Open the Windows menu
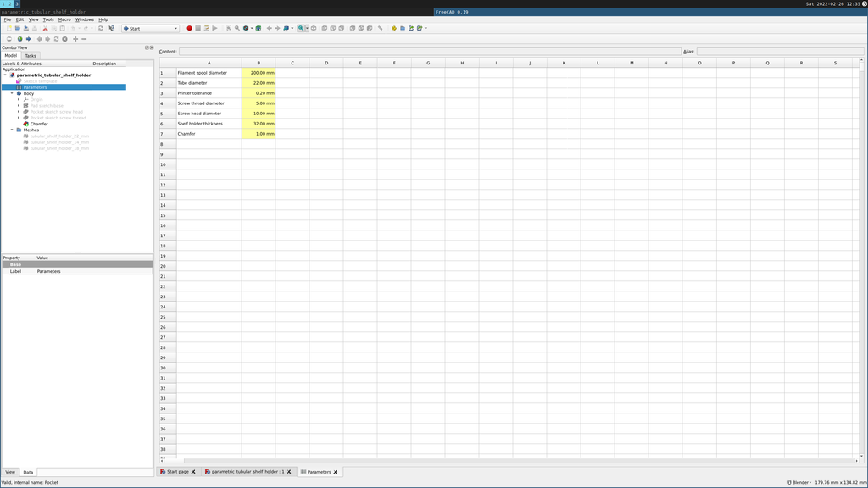 tap(85, 19)
